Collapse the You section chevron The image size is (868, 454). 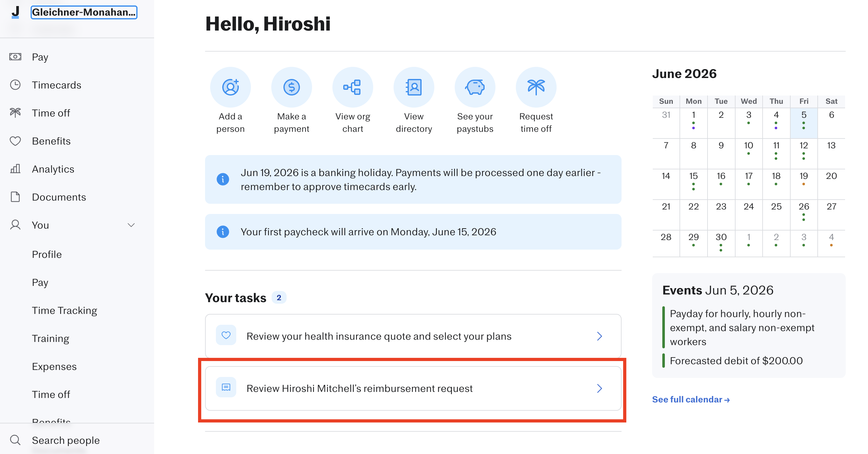point(131,225)
